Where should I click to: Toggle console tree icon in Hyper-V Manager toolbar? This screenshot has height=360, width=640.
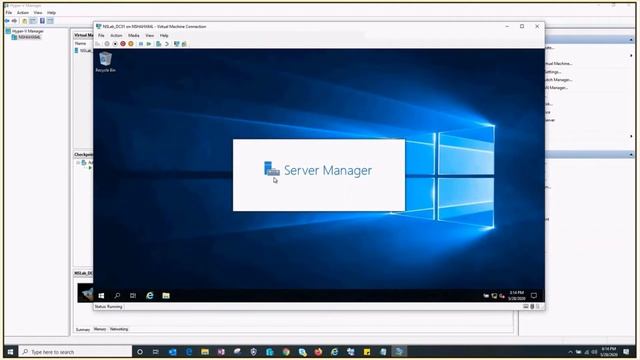33,20
